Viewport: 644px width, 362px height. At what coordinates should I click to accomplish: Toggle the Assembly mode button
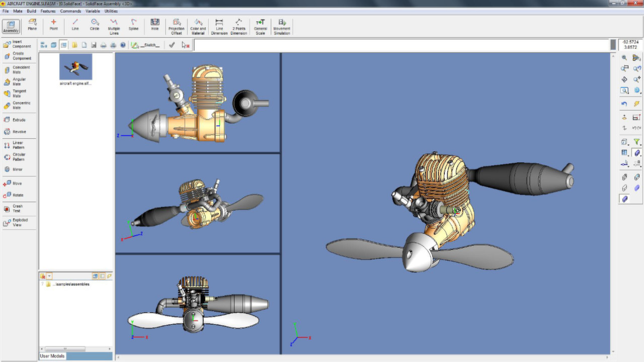(x=10, y=26)
